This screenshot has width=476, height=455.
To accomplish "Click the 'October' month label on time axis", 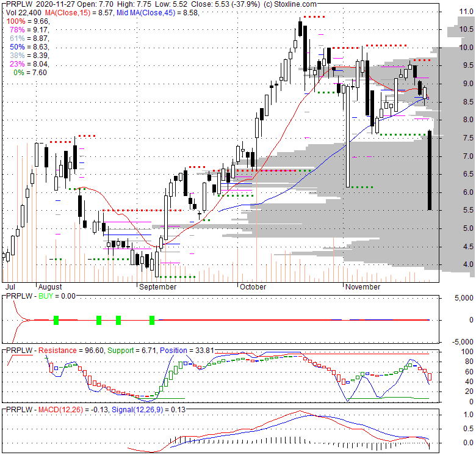I will tap(253, 286).
